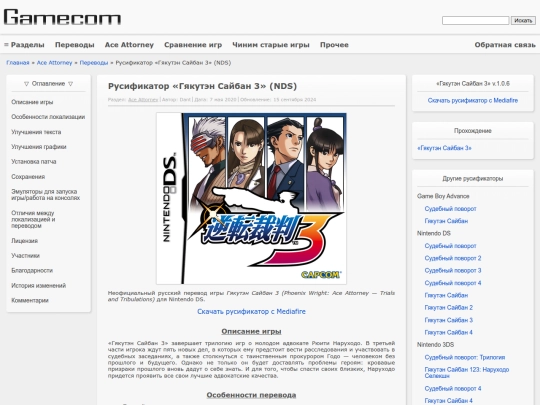This screenshot has height=405, width=540.
Task: Open Nintendo 3DS Судебный поворот 4 link
Action: coord(453,388)
